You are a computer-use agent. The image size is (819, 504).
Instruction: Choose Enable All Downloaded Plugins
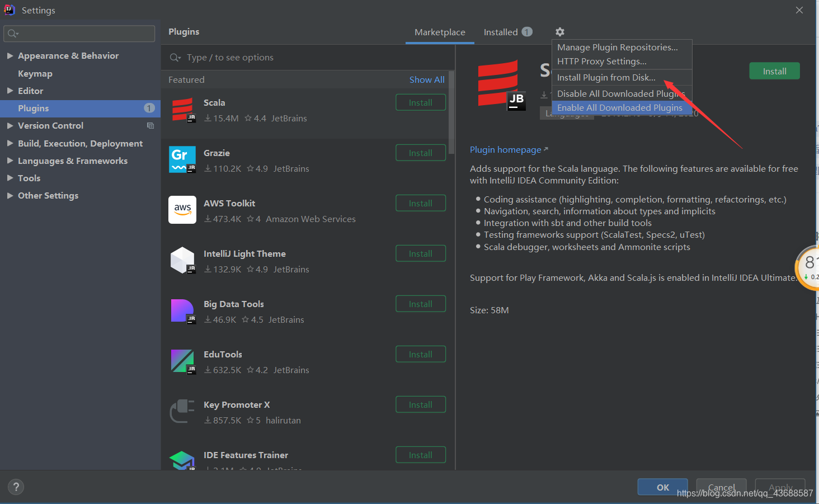pos(622,108)
